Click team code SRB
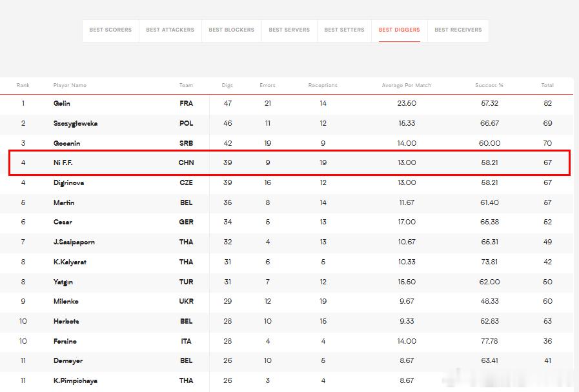This screenshot has width=579, height=392. pos(186,143)
